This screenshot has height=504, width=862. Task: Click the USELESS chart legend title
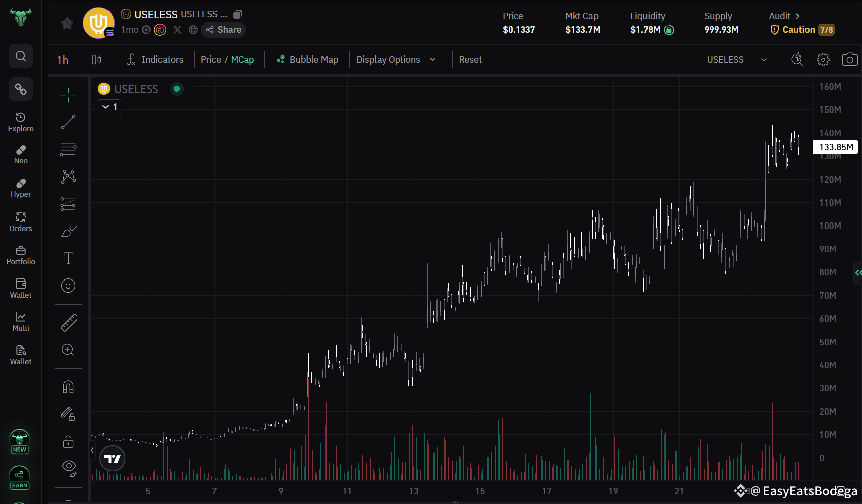pos(136,89)
